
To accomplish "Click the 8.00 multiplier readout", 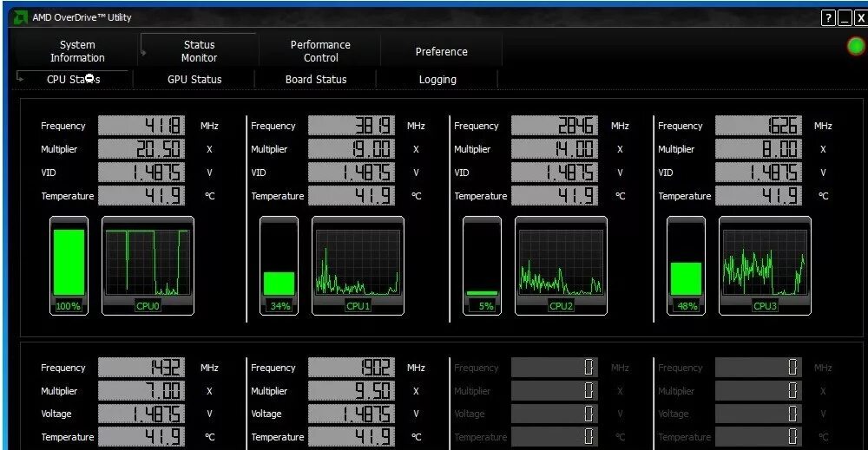I will 759,149.
